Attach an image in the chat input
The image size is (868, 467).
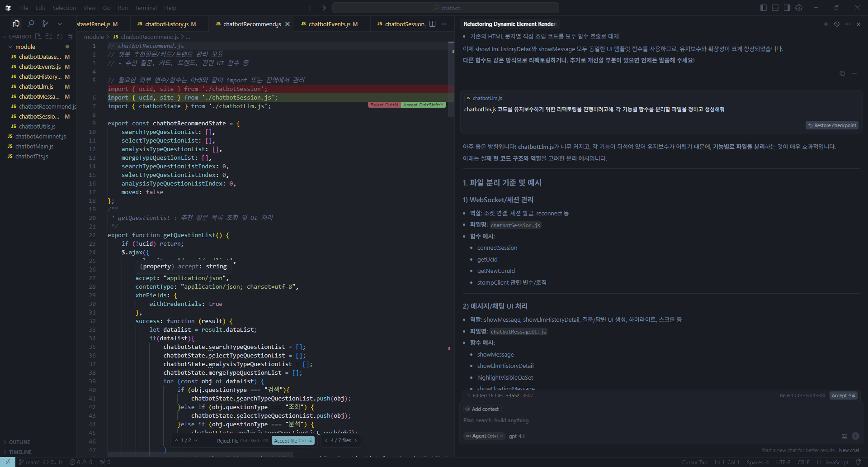(x=844, y=436)
